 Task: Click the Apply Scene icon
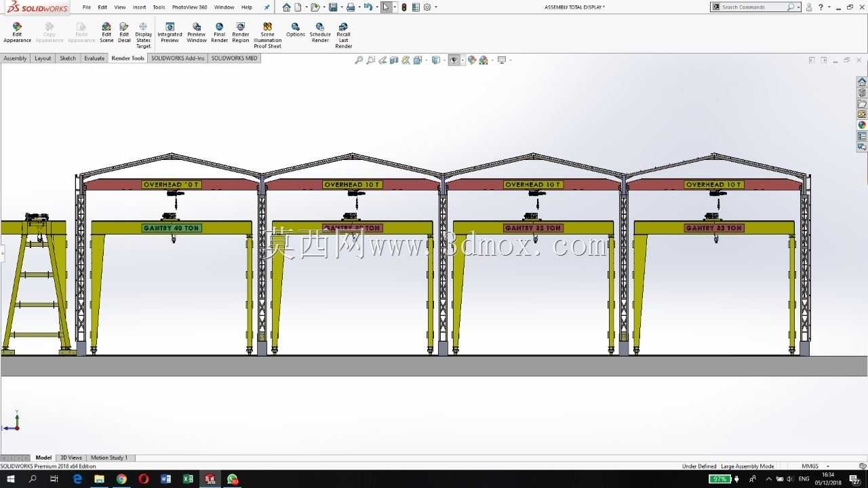pyautogui.click(x=484, y=60)
